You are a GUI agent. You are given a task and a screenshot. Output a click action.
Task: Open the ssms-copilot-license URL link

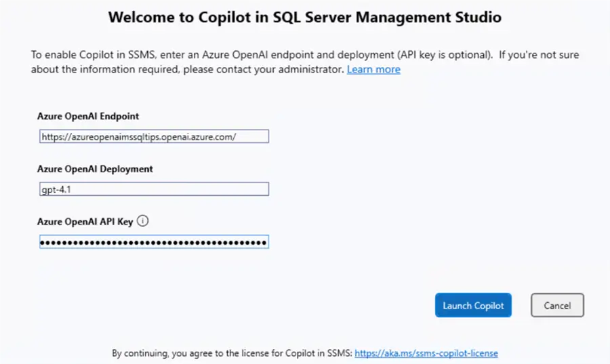tap(426, 353)
